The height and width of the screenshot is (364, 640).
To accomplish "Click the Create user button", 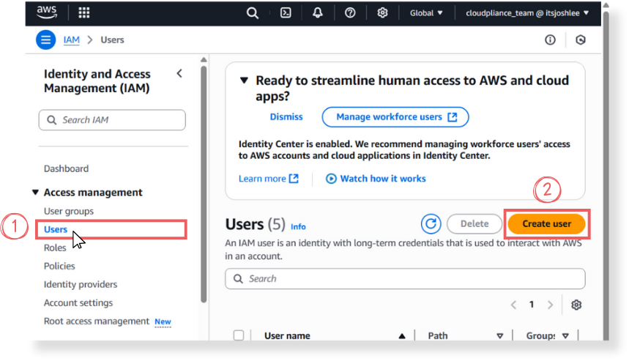I will coord(546,223).
